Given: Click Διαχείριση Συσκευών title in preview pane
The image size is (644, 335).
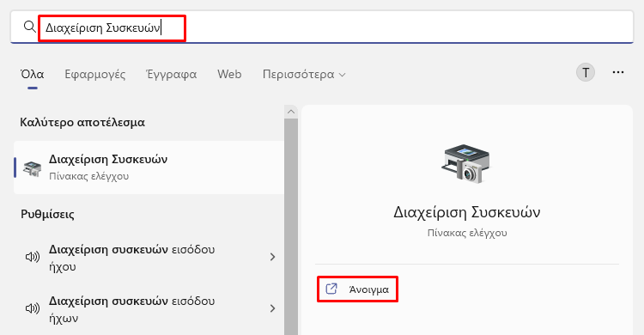Looking at the screenshot, I should coord(467,212).
